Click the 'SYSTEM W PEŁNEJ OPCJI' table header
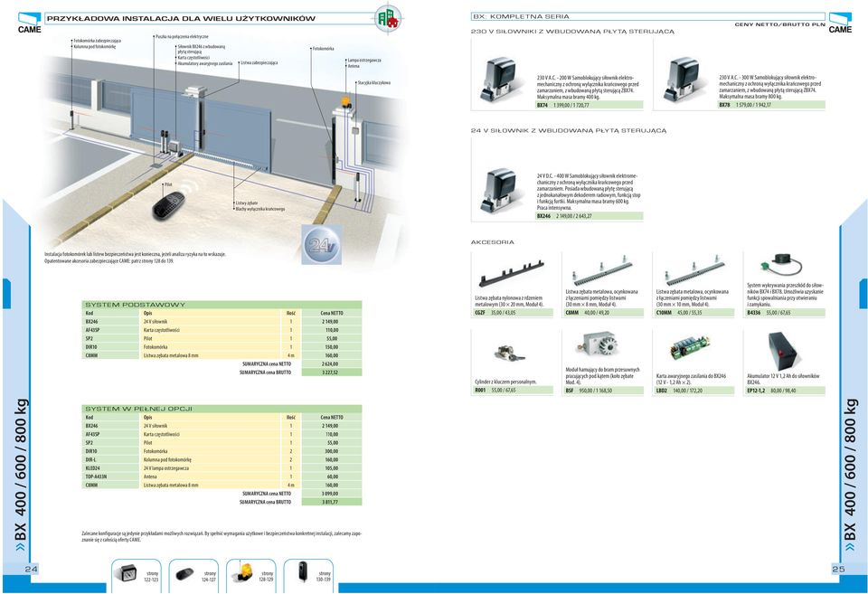 [222, 409]
